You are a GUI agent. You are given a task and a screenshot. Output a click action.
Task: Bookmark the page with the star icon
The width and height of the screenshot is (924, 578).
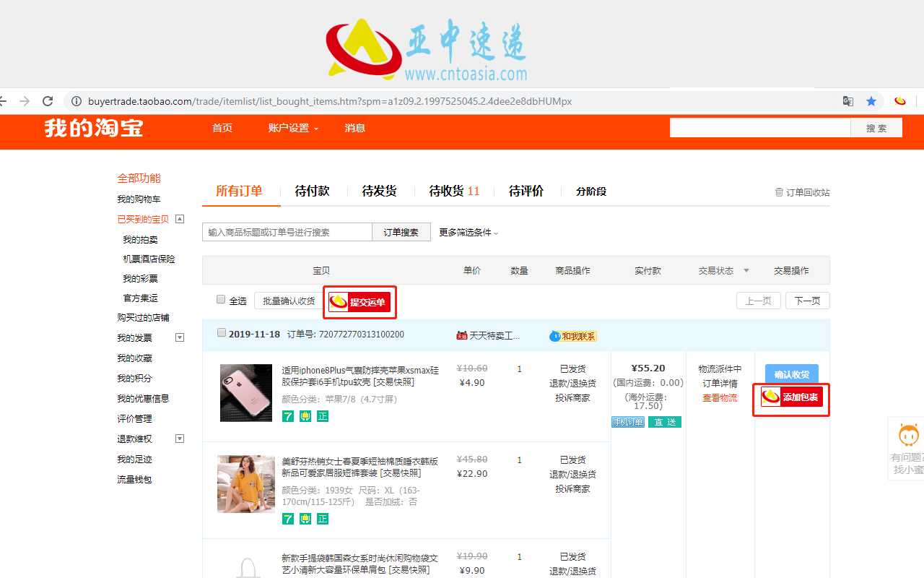(871, 101)
